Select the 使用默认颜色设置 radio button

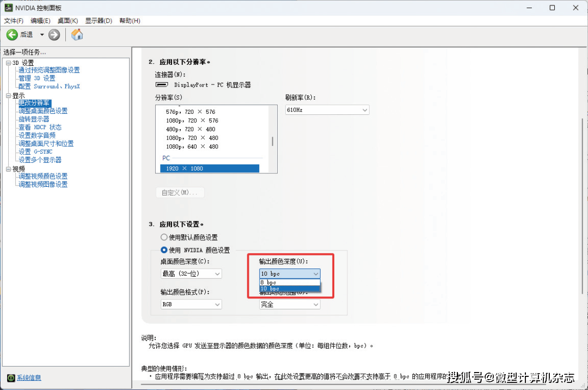164,237
